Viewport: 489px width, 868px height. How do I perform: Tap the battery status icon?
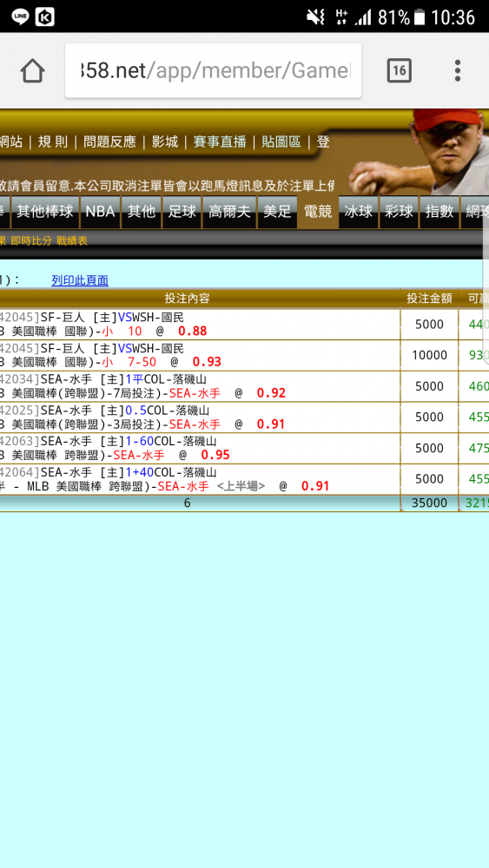[420, 17]
